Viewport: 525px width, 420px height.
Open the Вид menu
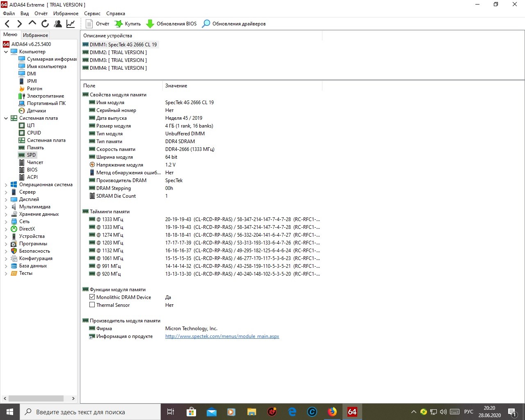[x=25, y=14]
